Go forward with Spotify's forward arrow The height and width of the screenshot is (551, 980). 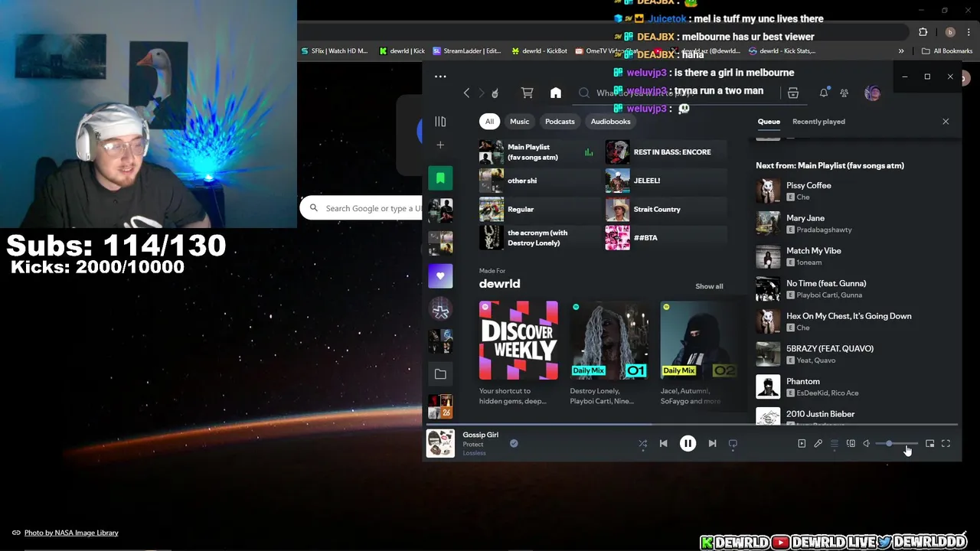(x=481, y=93)
